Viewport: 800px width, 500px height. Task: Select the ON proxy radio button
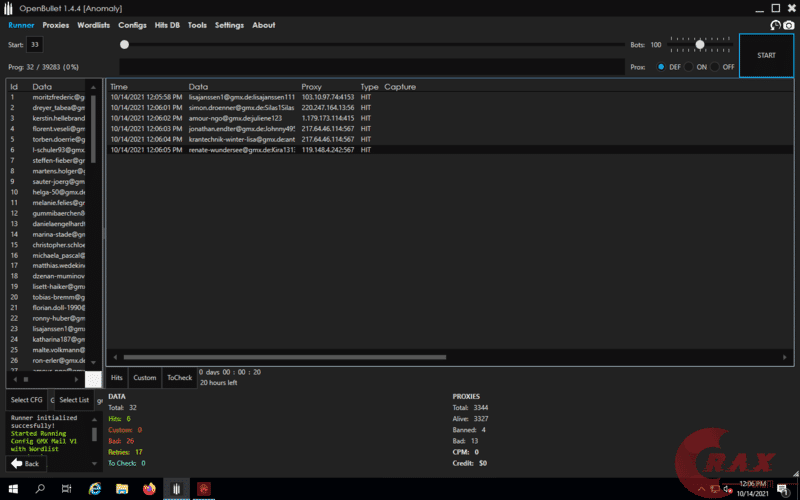click(688, 67)
